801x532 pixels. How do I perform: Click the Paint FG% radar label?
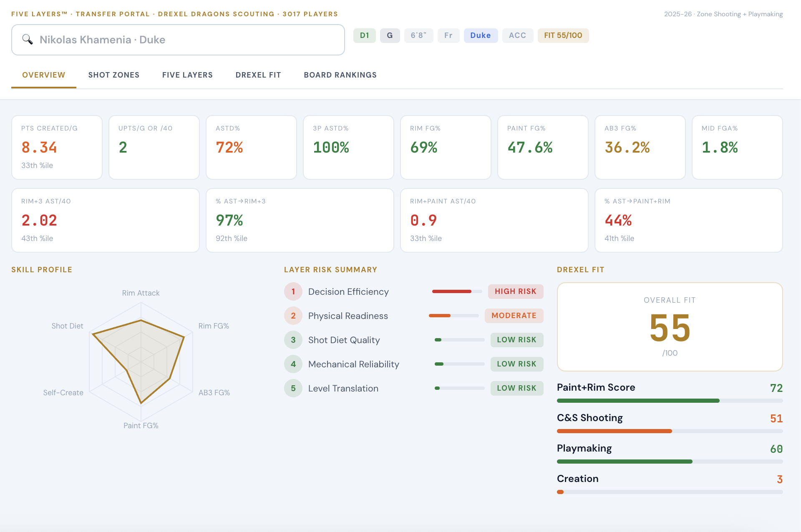pyautogui.click(x=141, y=426)
